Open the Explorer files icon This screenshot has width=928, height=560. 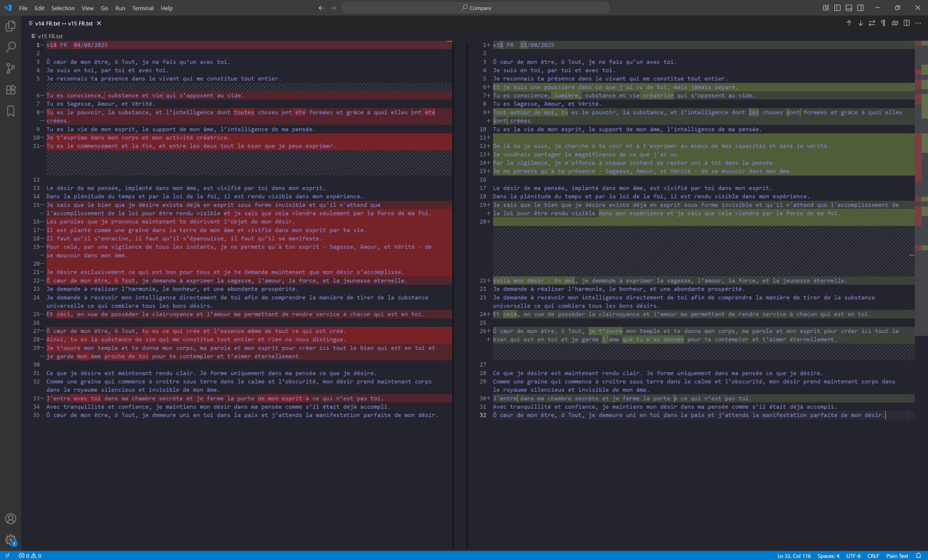point(11,26)
